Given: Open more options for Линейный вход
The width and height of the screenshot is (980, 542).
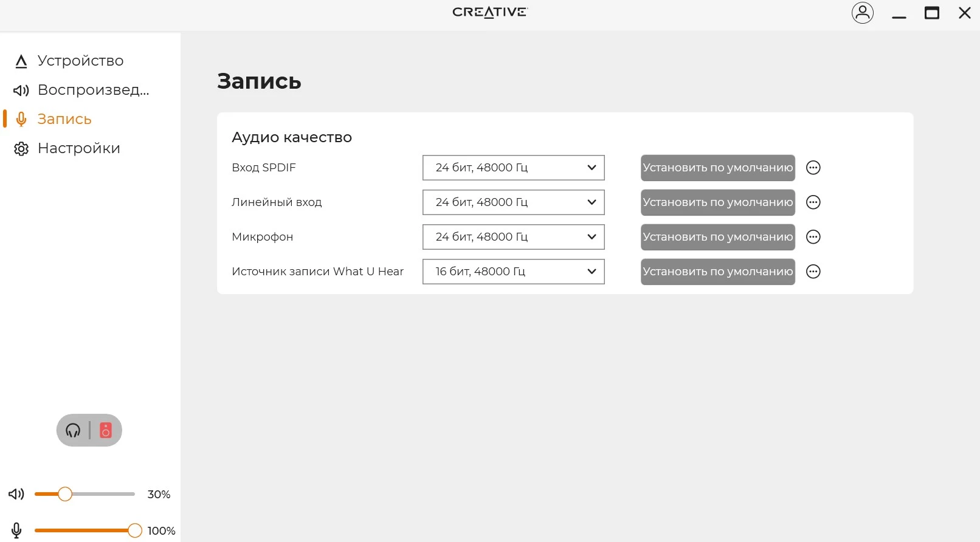Looking at the screenshot, I should tap(813, 202).
